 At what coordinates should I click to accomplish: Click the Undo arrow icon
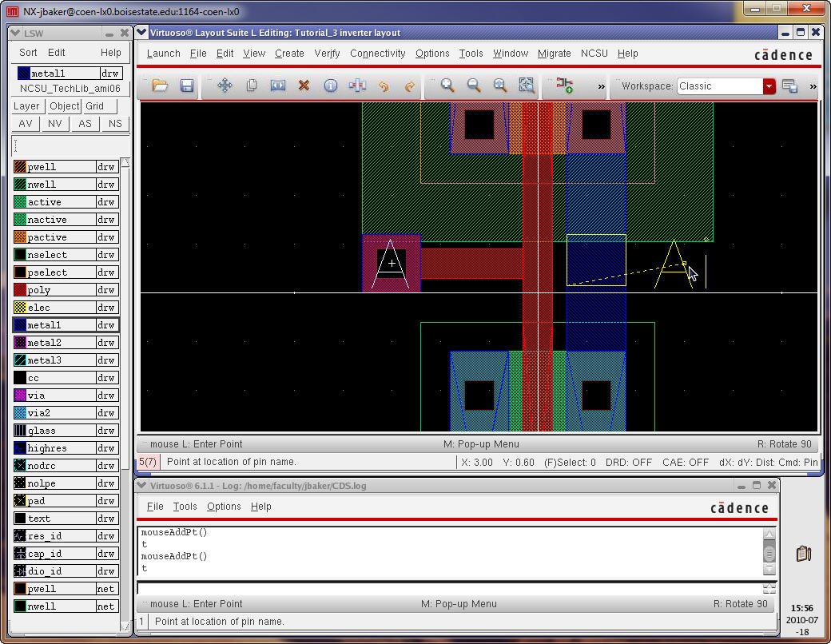[383, 85]
